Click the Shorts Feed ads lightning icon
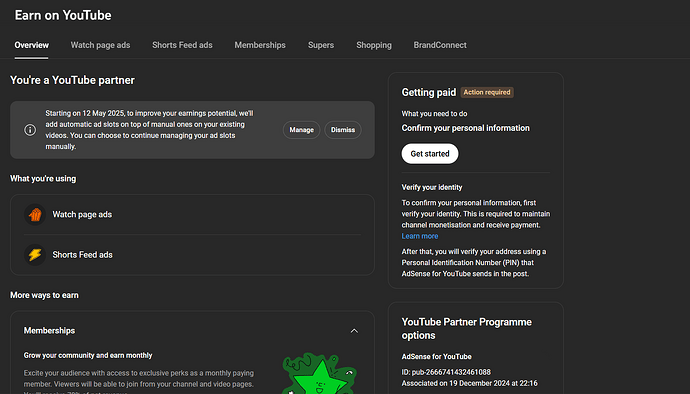The image size is (690, 394). (x=35, y=255)
